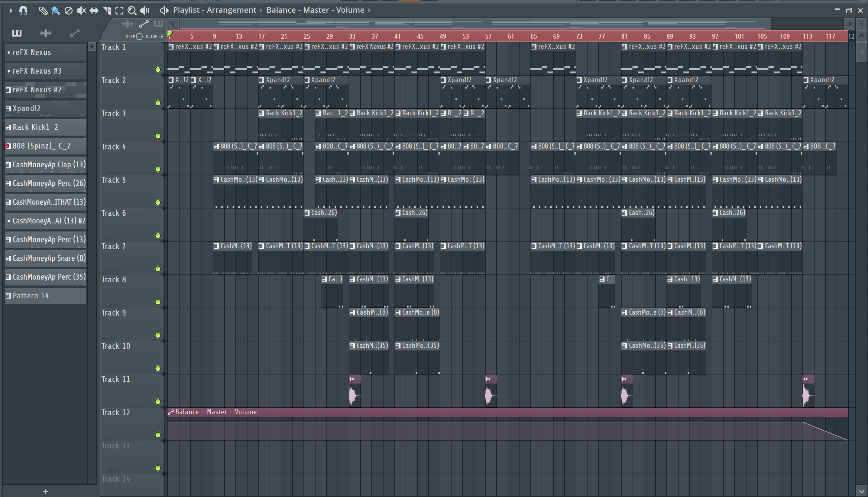This screenshot has width=868, height=497.
Task: Select the Draw pencil tool
Action: (43, 10)
